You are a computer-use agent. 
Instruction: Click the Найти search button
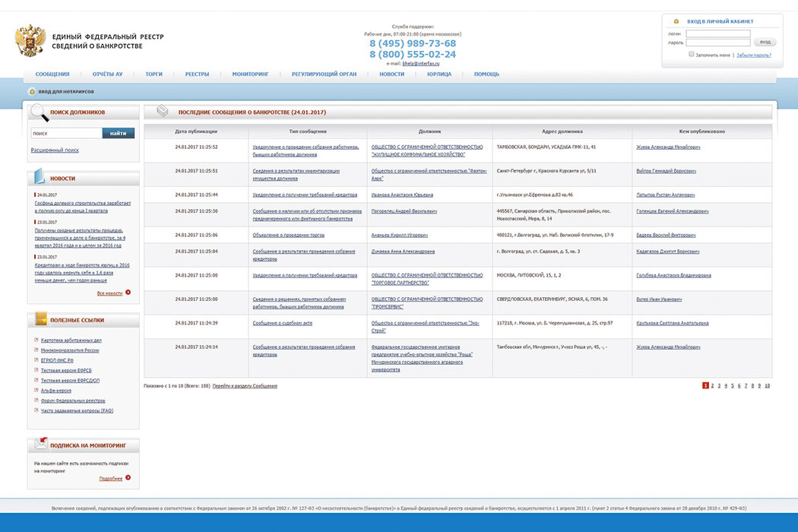[x=118, y=134]
